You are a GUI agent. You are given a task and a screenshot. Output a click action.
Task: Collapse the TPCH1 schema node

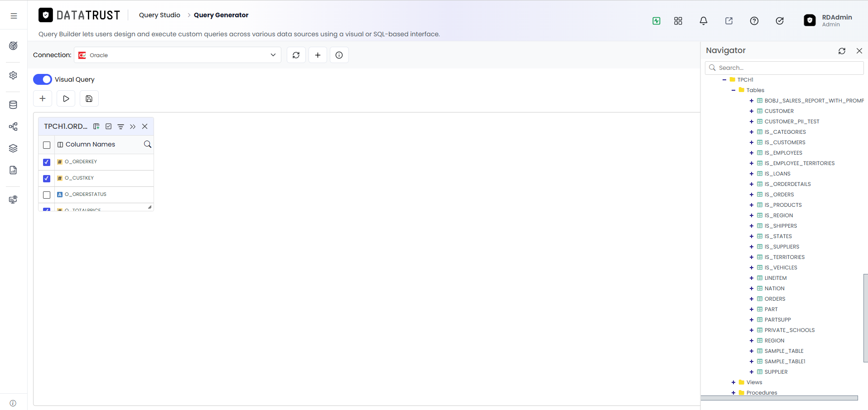pos(724,80)
